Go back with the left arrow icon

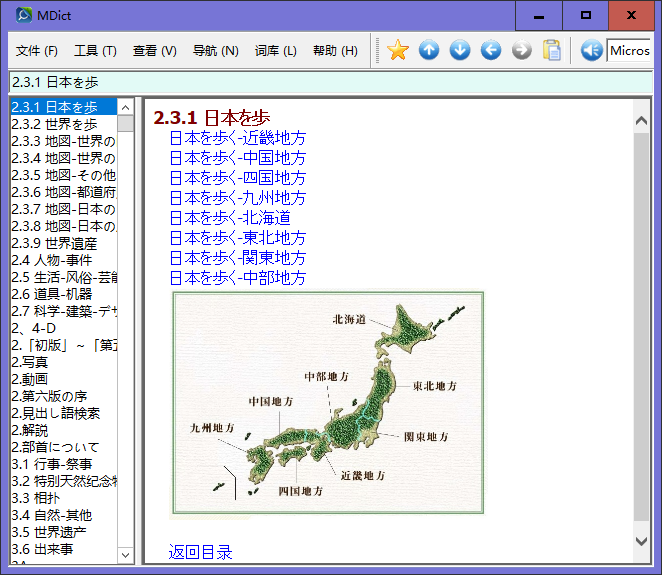(491, 50)
